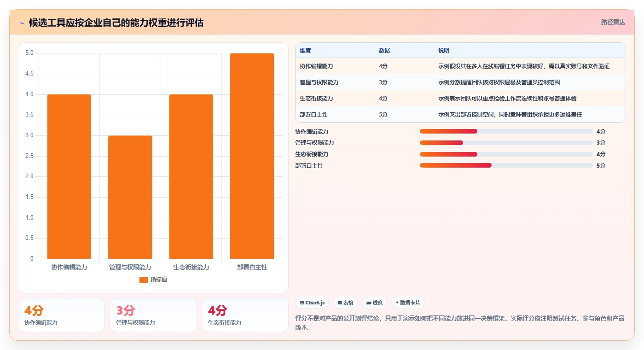Click the 4分 cell in the 协作编辑能力 table row
The image size is (644, 350).
pyautogui.click(x=383, y=66)
